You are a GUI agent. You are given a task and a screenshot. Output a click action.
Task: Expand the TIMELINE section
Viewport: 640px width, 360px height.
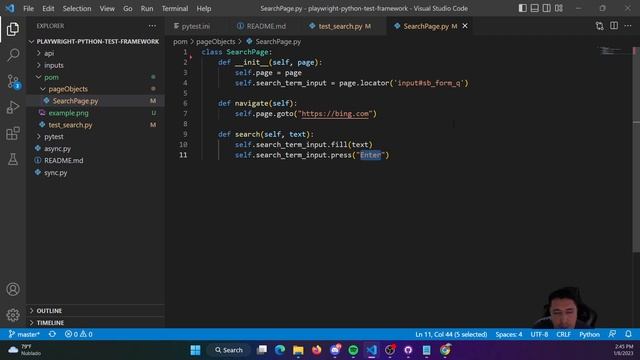pos(95,322)
